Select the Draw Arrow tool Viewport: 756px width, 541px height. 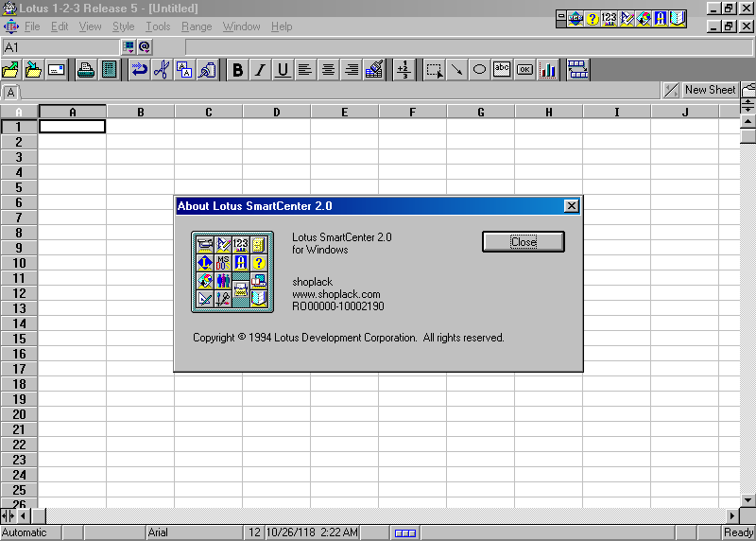tap(456, 70)
